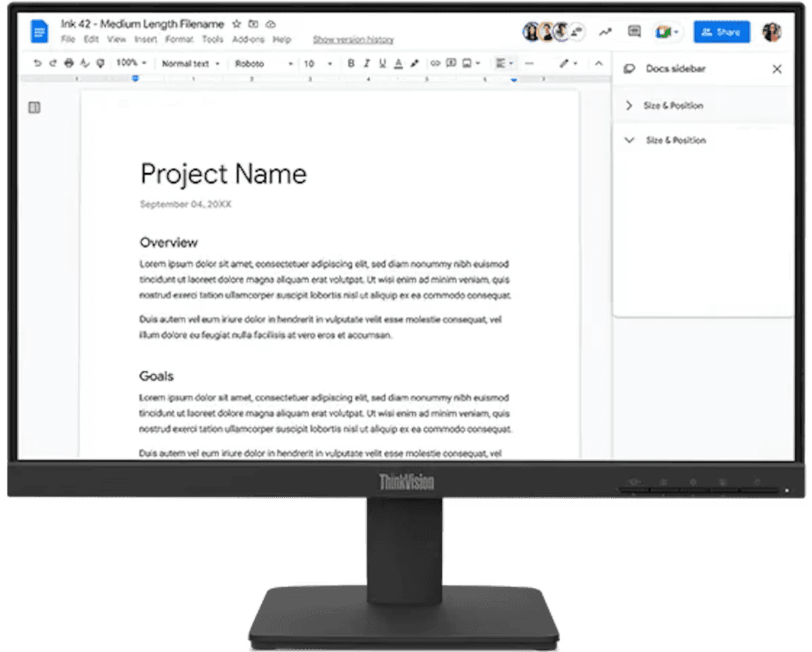Viewport: 812px width, 652px height.
Task: Open the Google Meet call dropdown
Action: pos(667,32)
